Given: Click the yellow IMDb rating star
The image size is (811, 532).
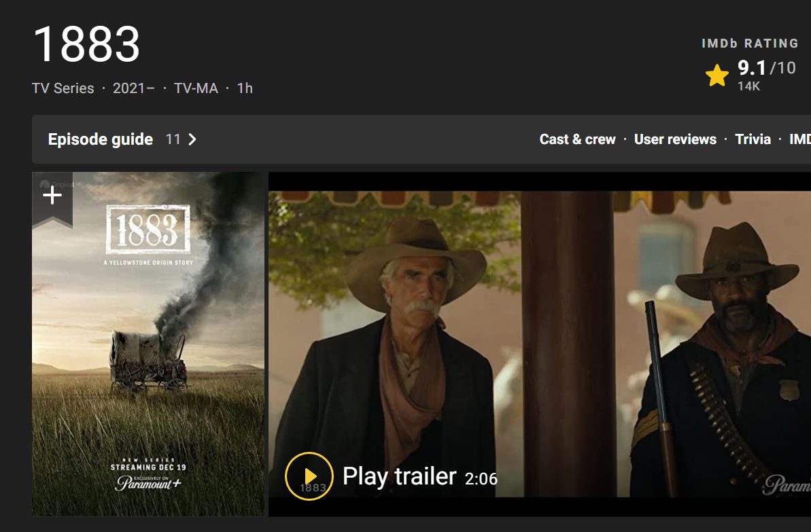Looking at the screenshot, I should point(717,75).
